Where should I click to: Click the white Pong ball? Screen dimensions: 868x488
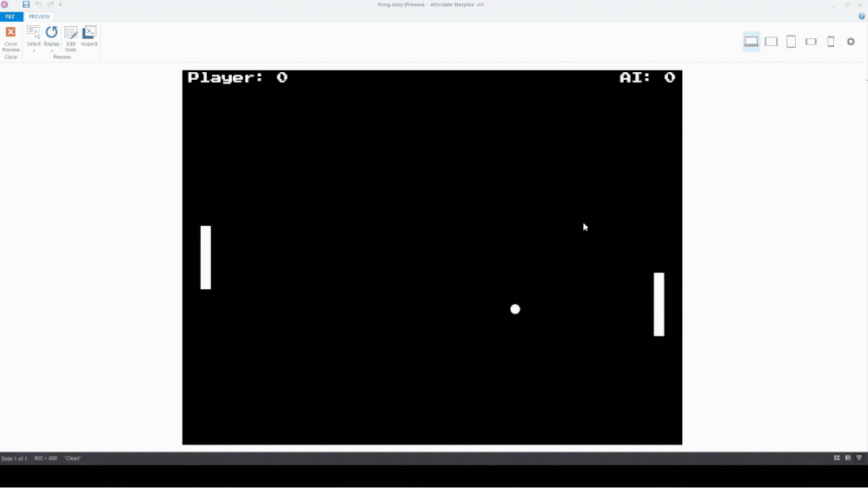(515, 309)
